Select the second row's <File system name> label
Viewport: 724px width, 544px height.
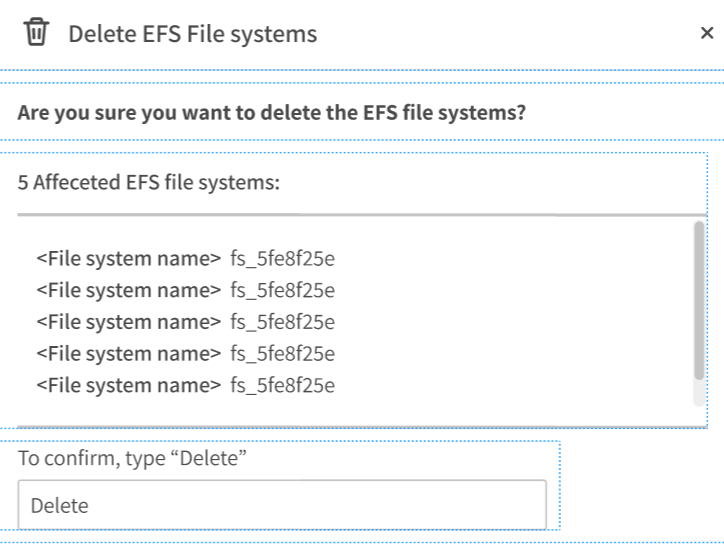pyautogui.click(x=128, y=290)
